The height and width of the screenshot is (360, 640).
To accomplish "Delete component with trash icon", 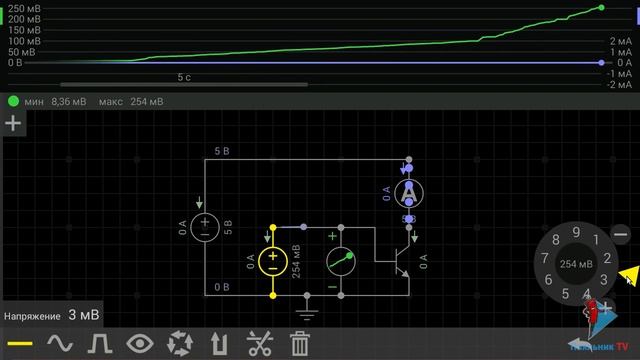I will 300,343.
